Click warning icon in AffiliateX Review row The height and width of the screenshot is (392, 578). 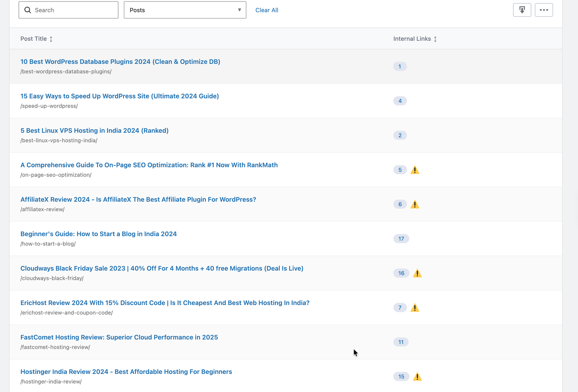coord(415,204)
